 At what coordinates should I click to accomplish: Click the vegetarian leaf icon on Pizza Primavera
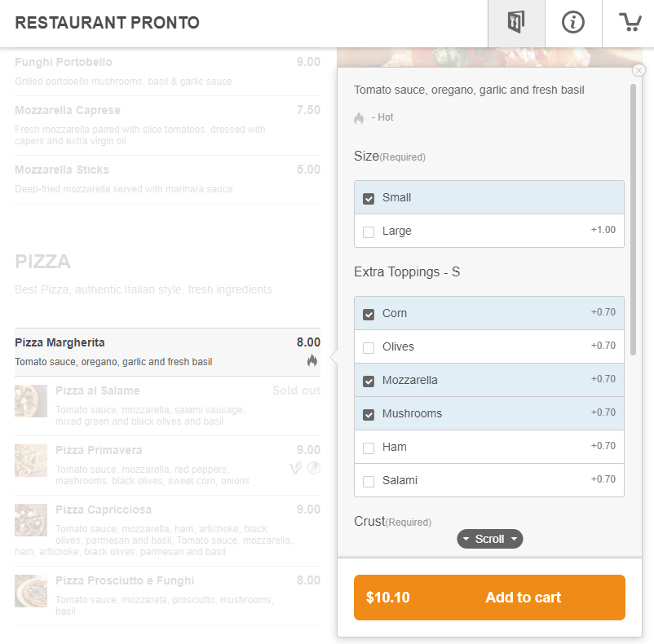pos(295,468)
